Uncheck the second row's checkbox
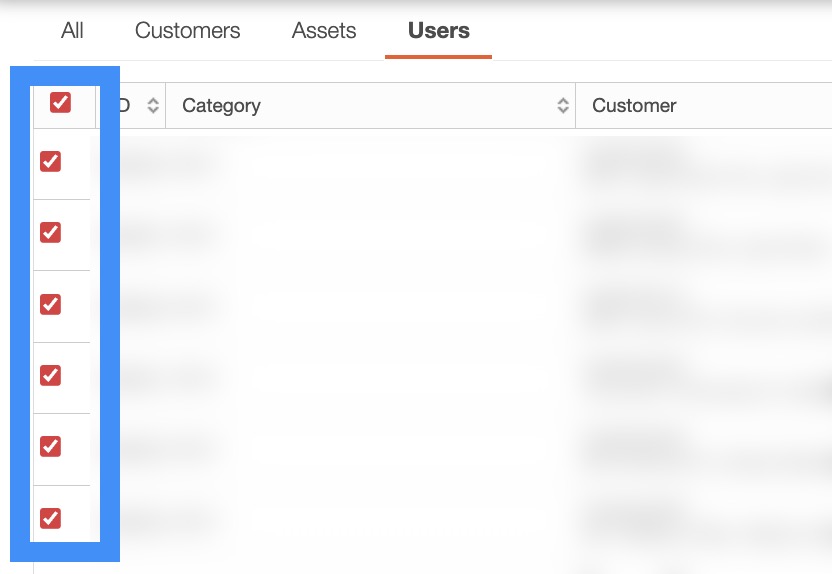832x574 pixels. pyautogui.click(x=50, y=233)
